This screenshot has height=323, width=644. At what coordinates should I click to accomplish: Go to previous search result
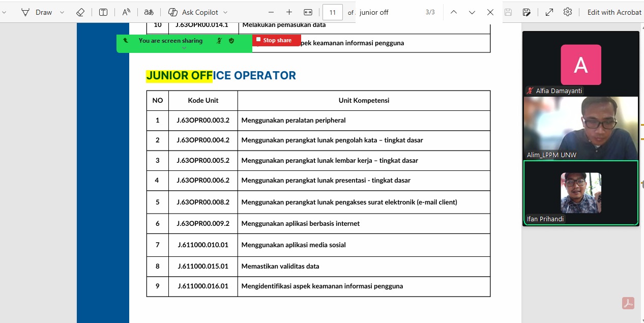454,12
